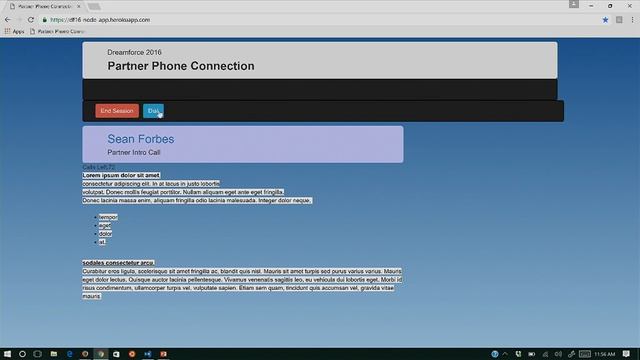This screenshot has width=640, height=360.
Task: Open the Partner Phone Connection bookmark
Action: (x=57, y=31)
